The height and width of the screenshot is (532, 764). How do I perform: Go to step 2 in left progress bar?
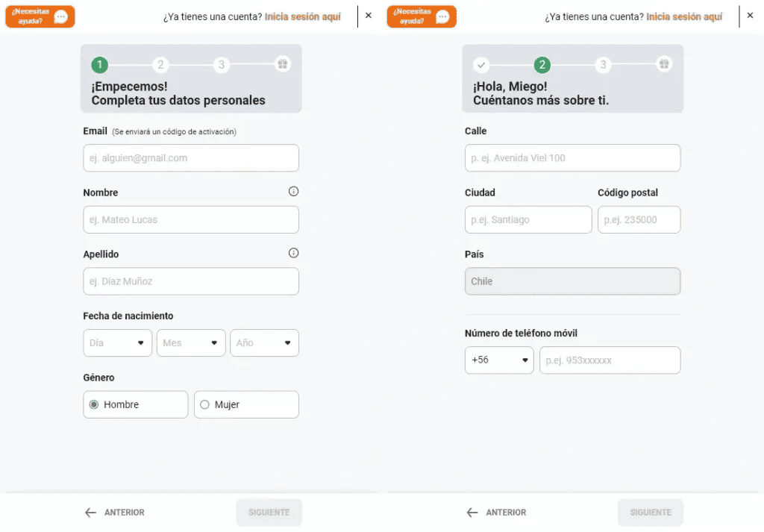(x=160, y=65)
